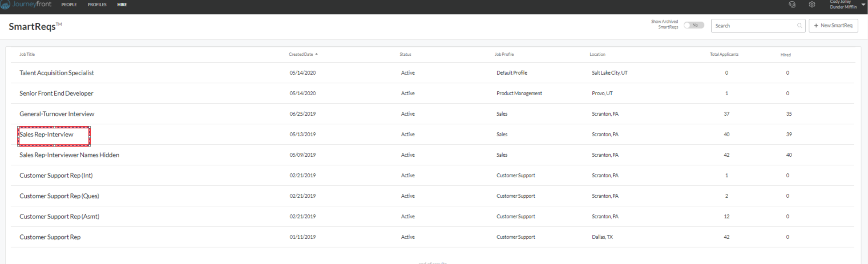Image resolution: width=868 pixels, height=264 pixels.
Task: Sort by Created Date column header
Action: pyautogui.click(x=301, y=55)
